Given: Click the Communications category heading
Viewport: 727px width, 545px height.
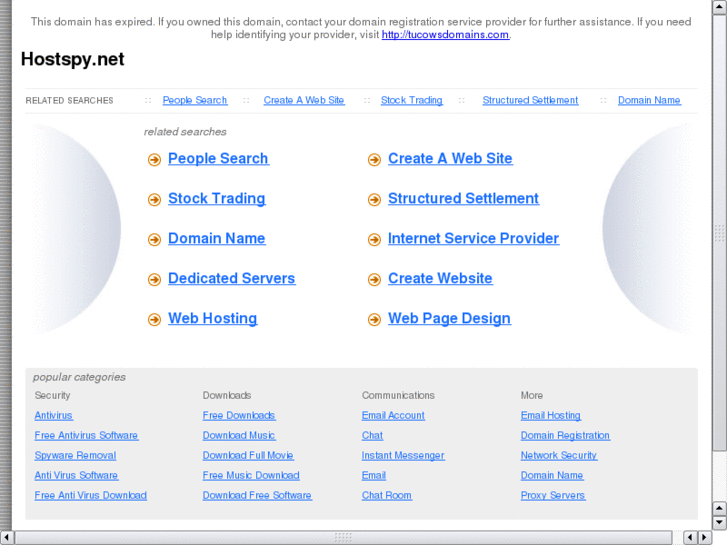Looking at the screenshot, I should [398, 396].
